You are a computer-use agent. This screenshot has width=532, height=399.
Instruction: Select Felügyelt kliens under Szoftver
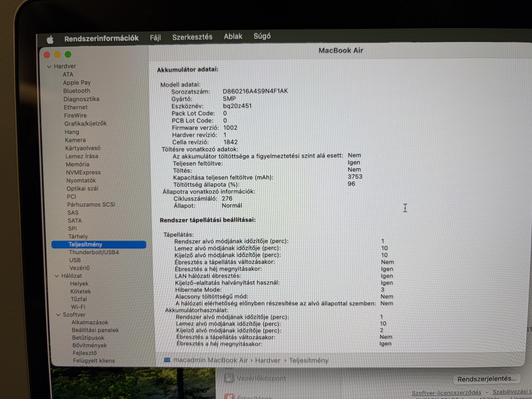tap(94, 360)
